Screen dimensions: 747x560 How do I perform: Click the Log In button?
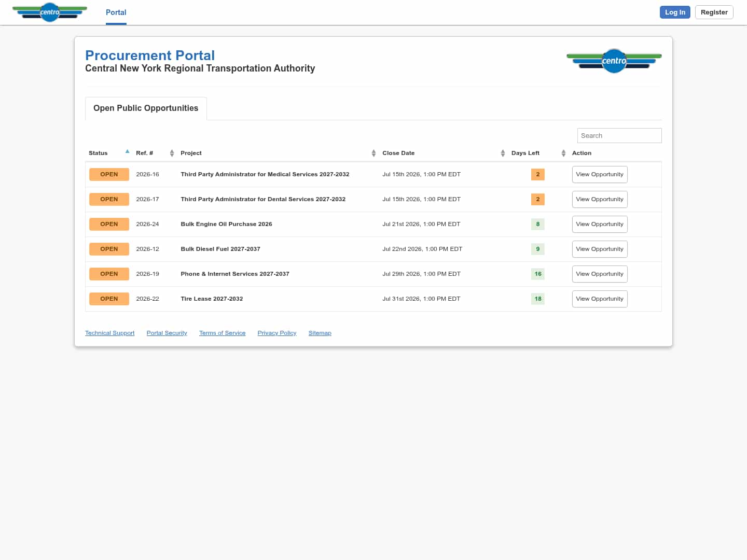675,12
